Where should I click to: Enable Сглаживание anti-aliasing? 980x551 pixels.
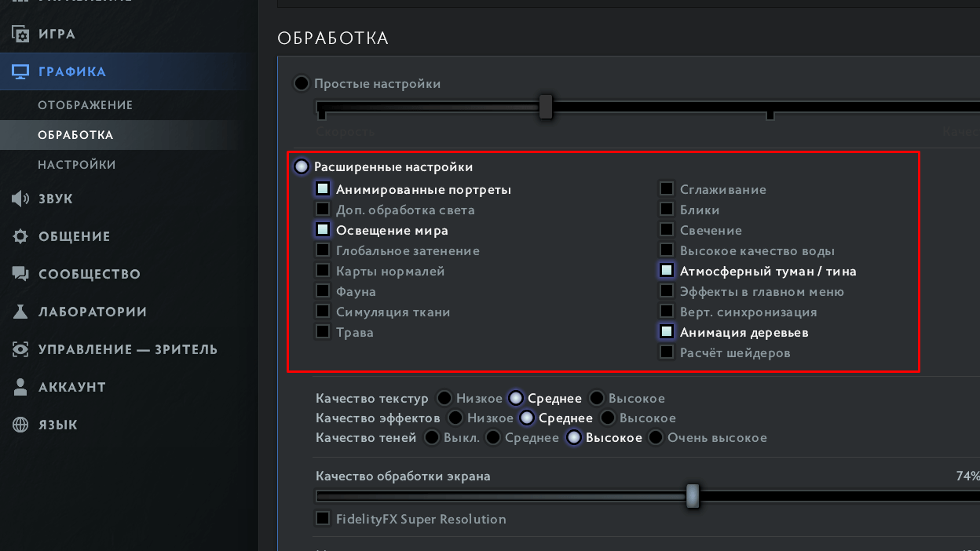point(667,188)
